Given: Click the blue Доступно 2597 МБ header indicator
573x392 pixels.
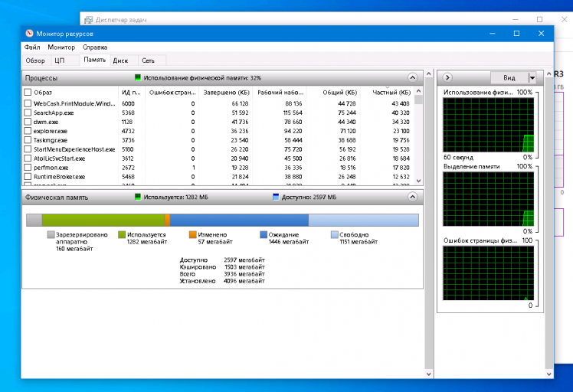Looking at the screenshot, I should (276, 197).
